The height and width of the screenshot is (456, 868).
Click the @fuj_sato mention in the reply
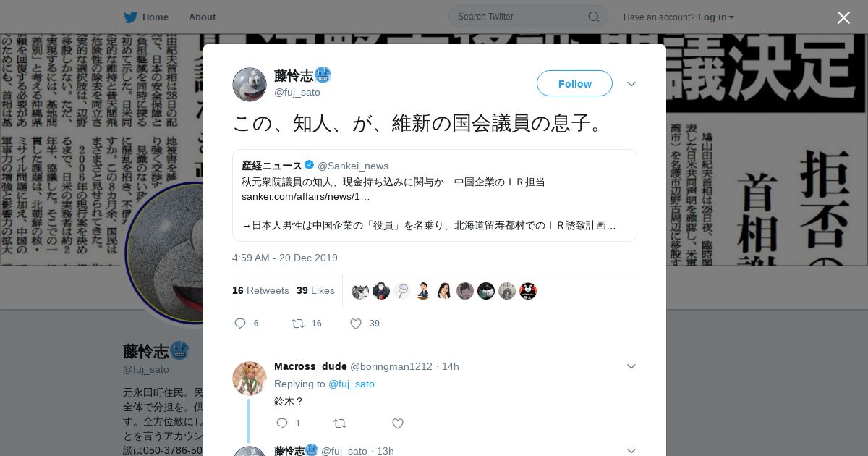pos(352,384)
